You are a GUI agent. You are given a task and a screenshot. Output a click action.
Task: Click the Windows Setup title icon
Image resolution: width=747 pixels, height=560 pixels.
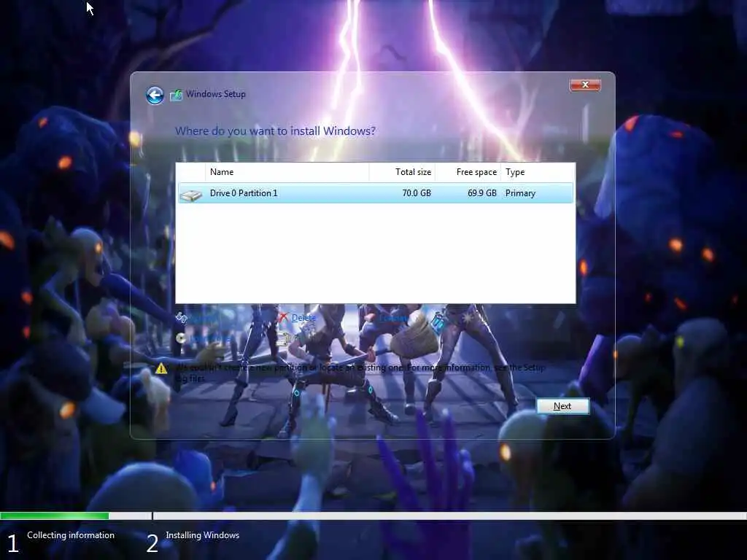pyautogui.click(x=177, y=95)
